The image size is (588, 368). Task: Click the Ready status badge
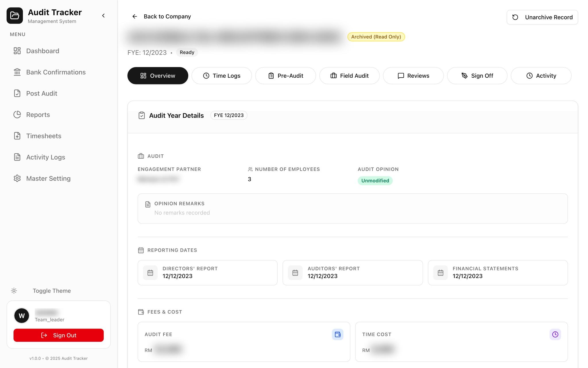click(187, 52)
